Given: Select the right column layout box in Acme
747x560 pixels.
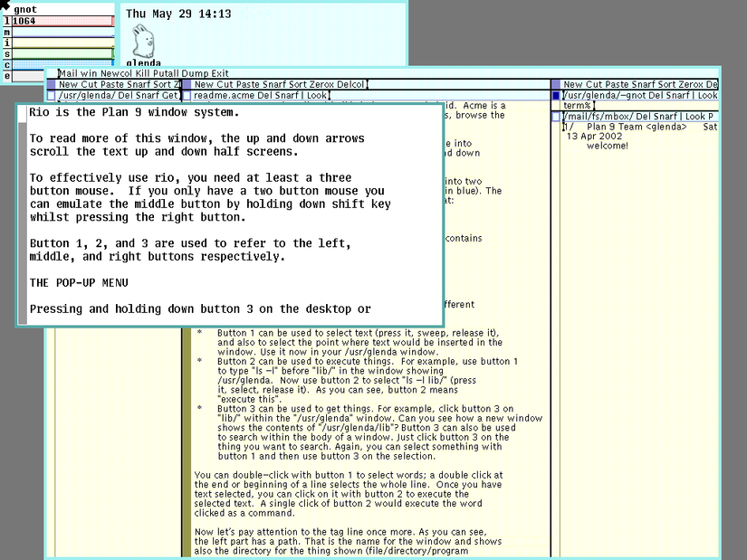Looking at the screenshot, I should pos(554,84).
